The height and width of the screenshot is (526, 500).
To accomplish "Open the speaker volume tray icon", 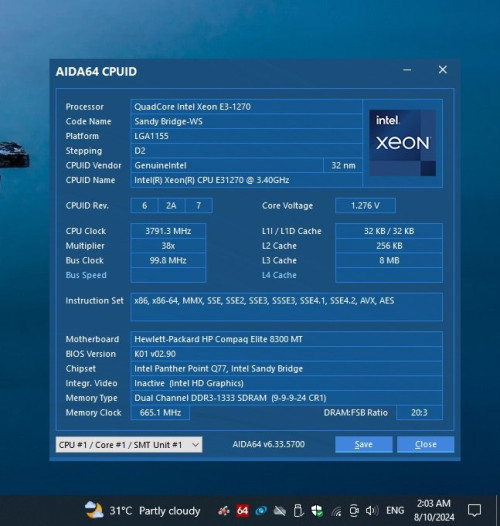I will click(371, 511).
